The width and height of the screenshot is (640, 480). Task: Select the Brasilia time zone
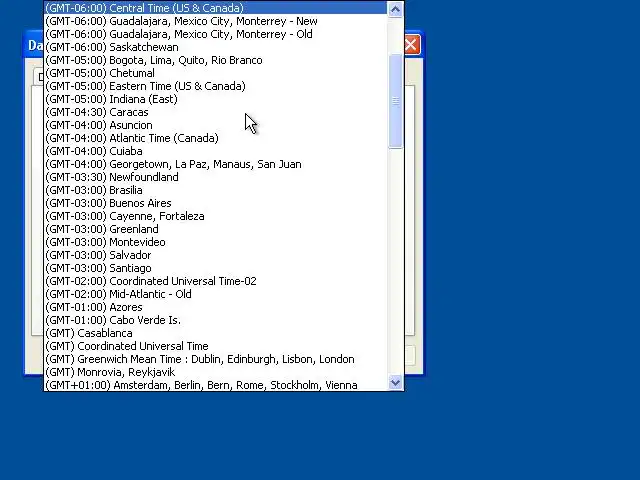216,190
